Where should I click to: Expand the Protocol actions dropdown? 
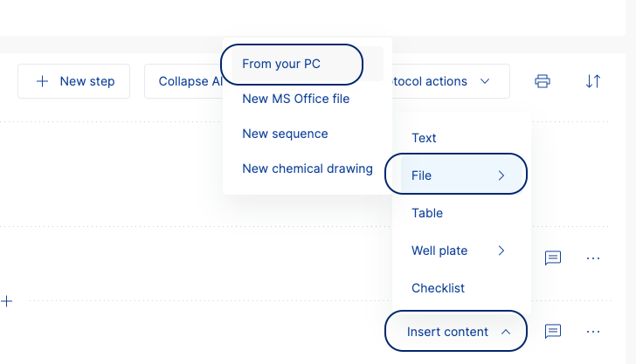[x=485, y=81]
